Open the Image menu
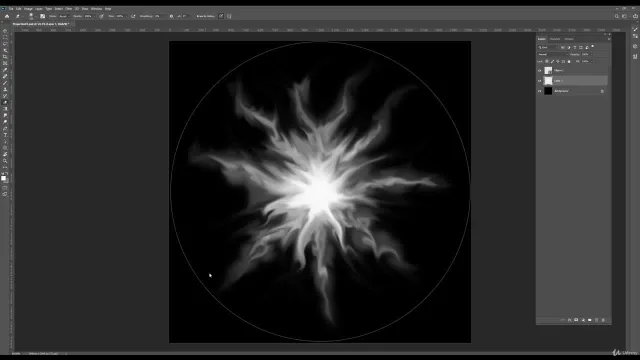 coord(28,9)
